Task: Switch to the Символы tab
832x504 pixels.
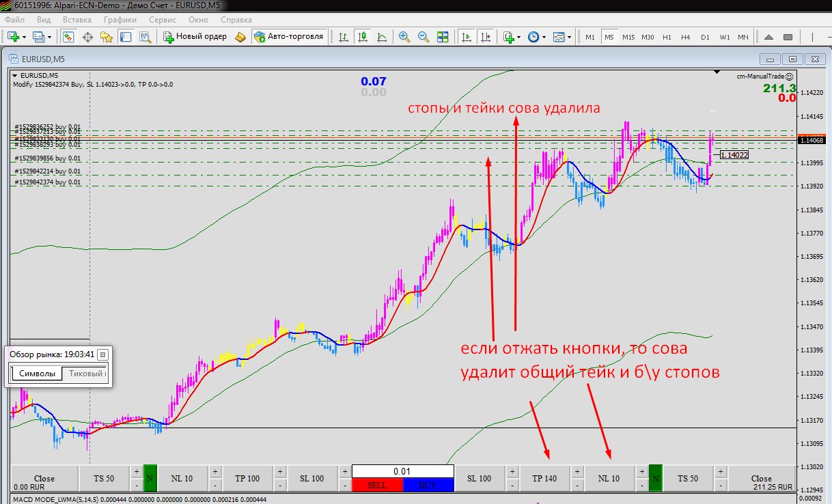Action: click(x=37, y=374)
